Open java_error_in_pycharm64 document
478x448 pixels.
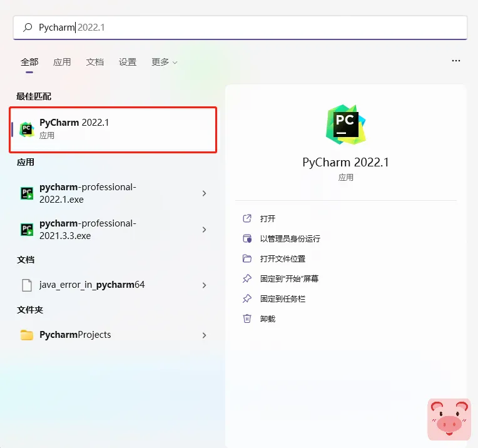coord(113,285)
